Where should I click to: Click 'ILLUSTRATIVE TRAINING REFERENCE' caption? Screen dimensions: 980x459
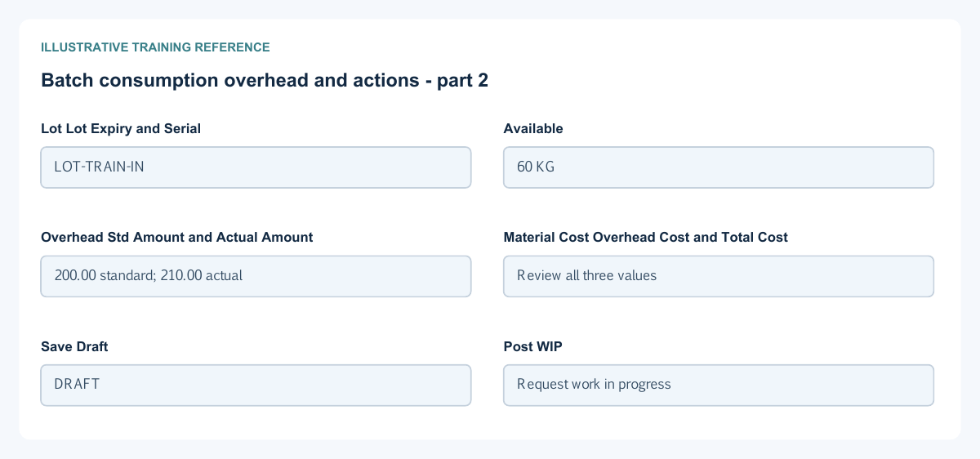pyautogui.click(x=155, y=47)
